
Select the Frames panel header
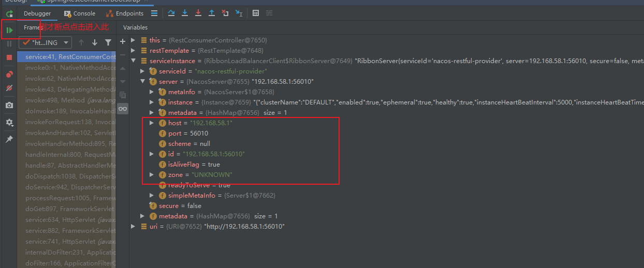32,27
